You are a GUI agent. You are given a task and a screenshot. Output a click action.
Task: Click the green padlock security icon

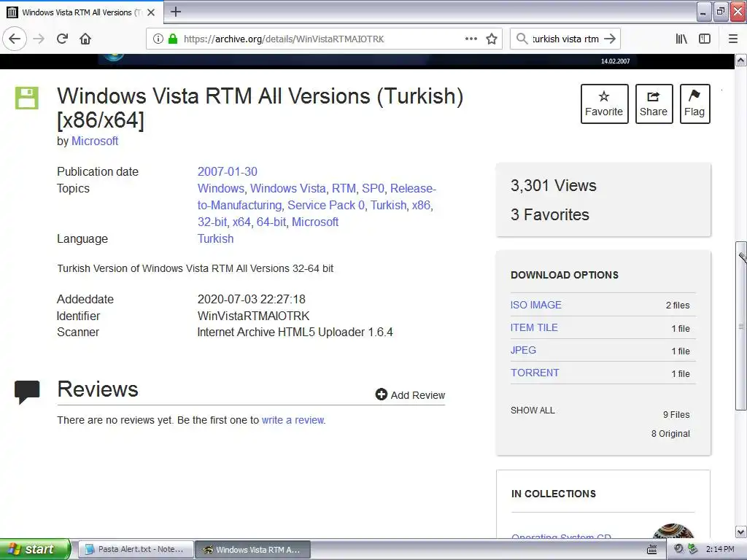pos(173,39)
